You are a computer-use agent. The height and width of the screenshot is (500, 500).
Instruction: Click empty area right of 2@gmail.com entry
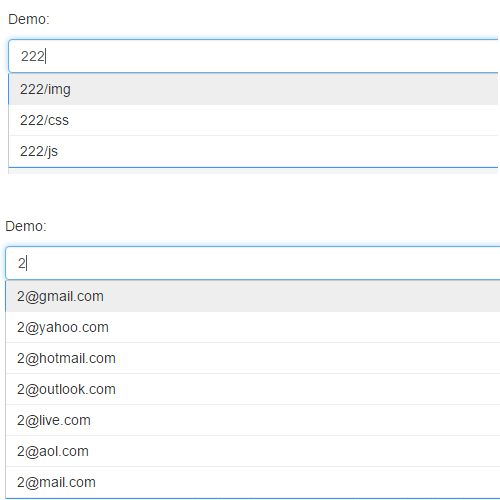[x=300, y=296]
